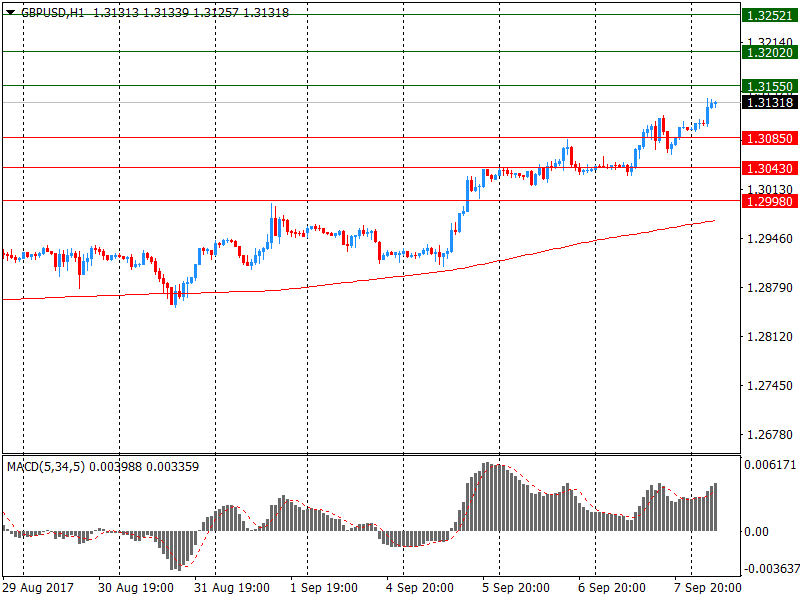This screenshot has width=800, height=600.
Task: Click the 1.26780 price scale value
Action: [769, 435]
